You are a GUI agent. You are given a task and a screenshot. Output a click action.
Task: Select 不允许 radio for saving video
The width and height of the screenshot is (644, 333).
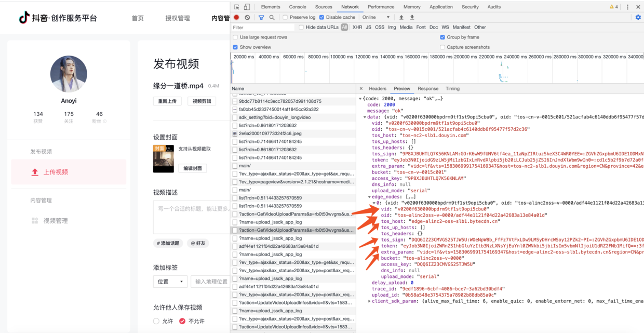[x=182, y=321]
